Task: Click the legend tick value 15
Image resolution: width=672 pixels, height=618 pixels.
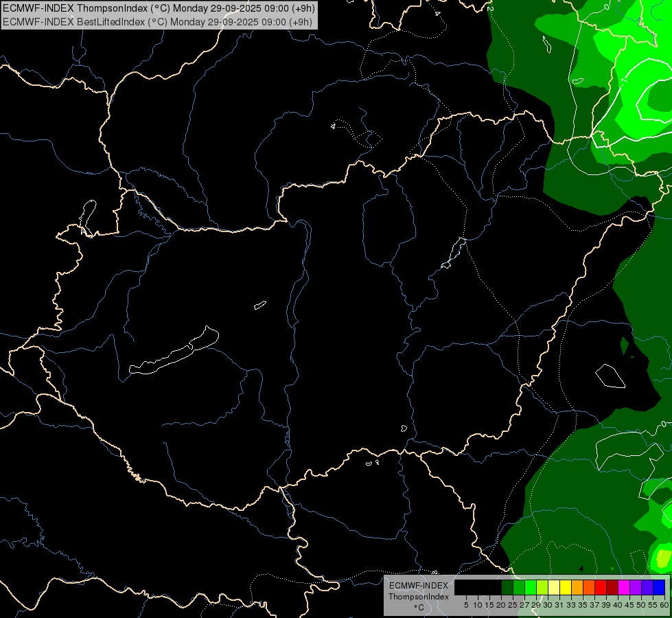Action: tap(490, 605)
